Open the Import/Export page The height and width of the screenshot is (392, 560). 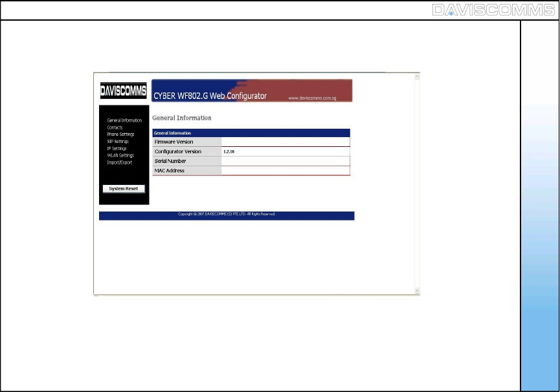[119, 162]
